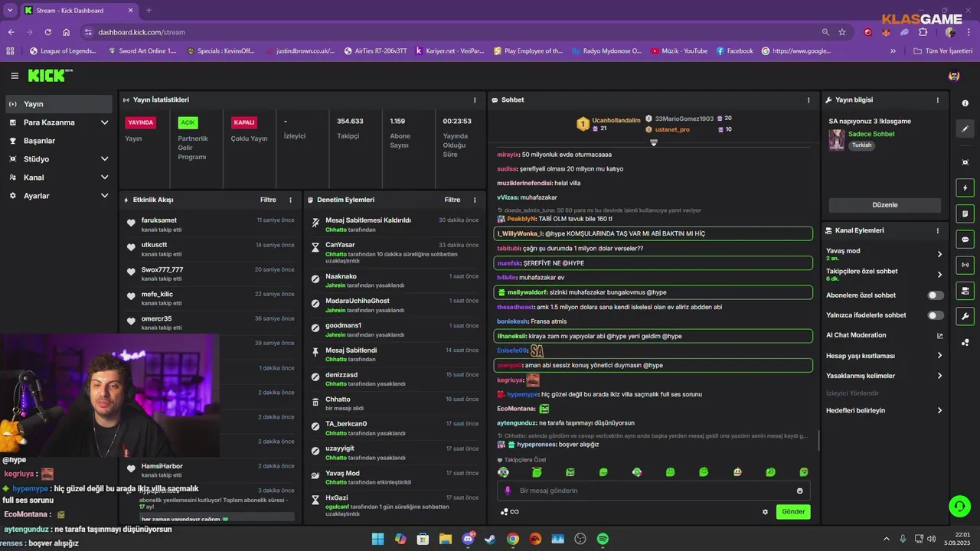Open the AI Chat Moderation external link icon

click(x=939, y=335)
